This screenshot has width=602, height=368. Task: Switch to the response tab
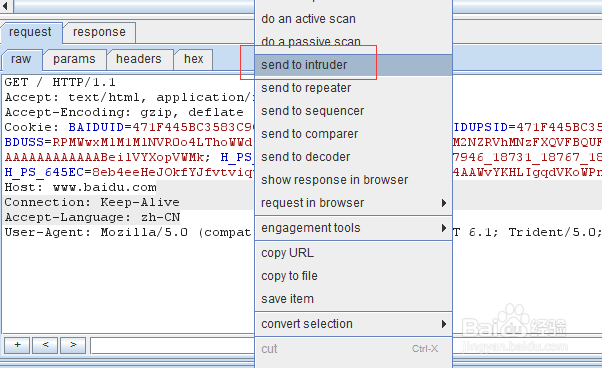click(99, 32)
